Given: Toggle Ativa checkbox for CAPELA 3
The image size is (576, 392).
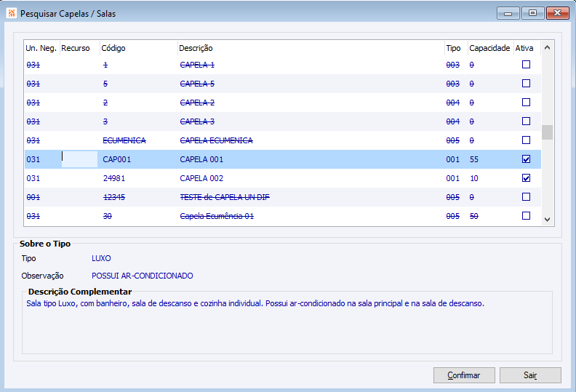Looking at the screenshot, I should tap(526, 121).
